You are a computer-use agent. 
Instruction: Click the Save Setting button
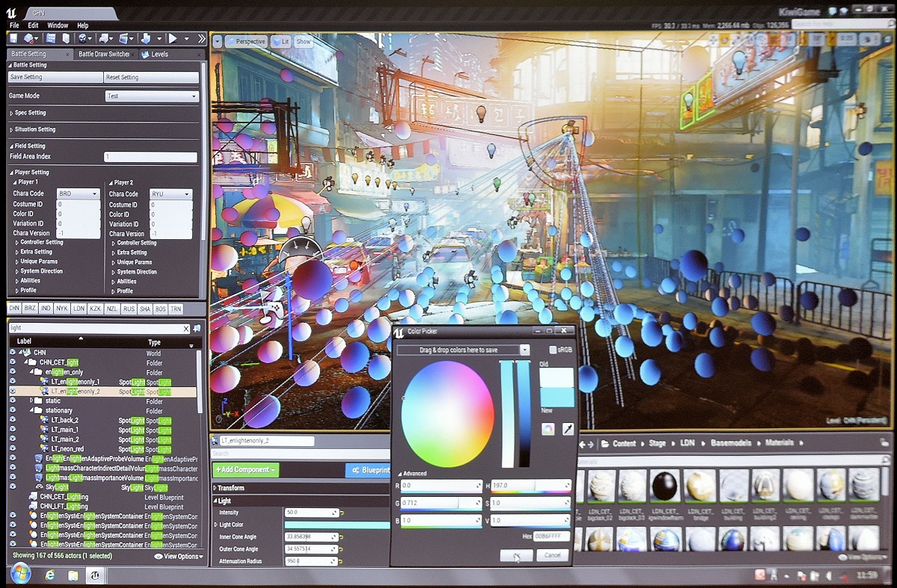55,77
